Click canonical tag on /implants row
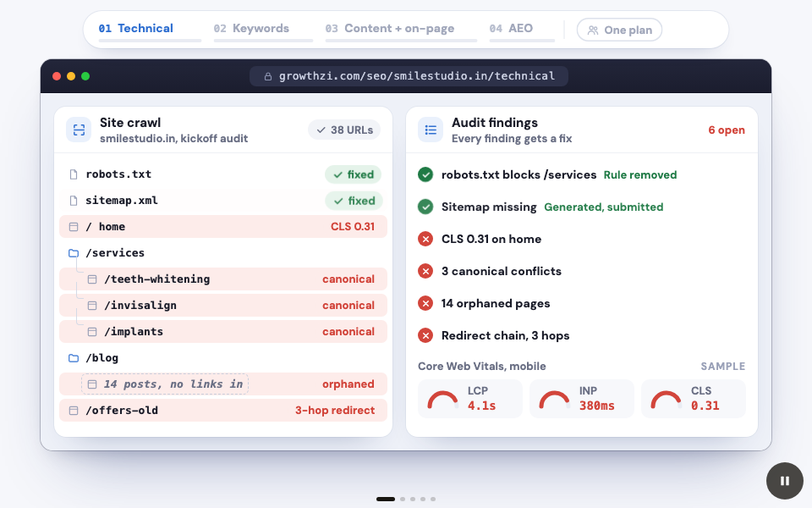Image resolution: width=812 pixels, height=508 pixels. (x=348, y=332)
